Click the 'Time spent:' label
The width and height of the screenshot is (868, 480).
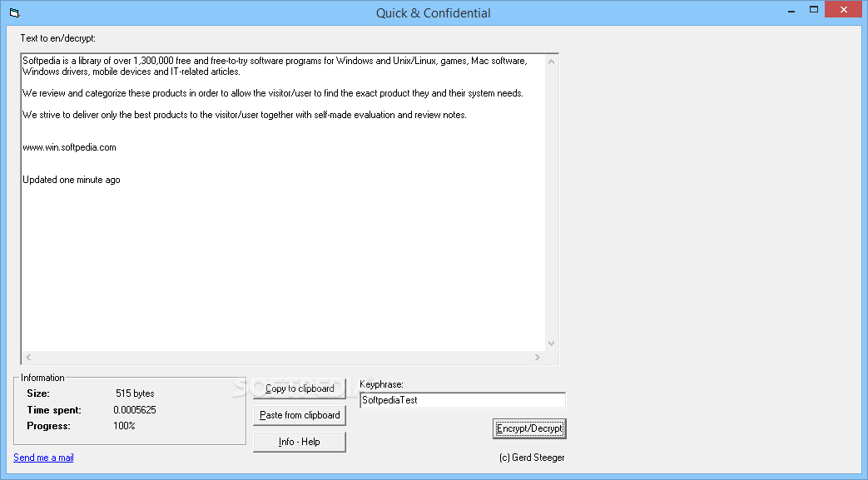point(54,410)
